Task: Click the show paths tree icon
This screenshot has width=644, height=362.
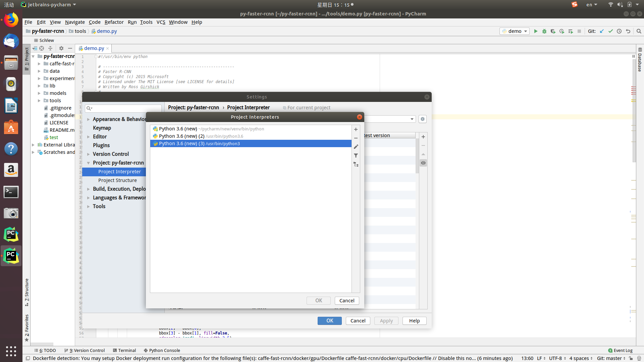Action: pos(356,164)
